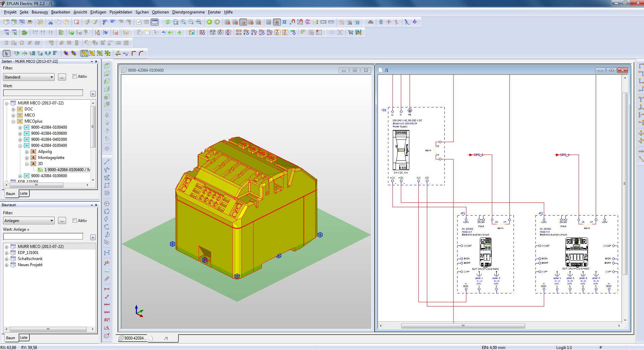Click the green puzzle piece icon
This screenshot has height=350, width=644.
point(24,33)
